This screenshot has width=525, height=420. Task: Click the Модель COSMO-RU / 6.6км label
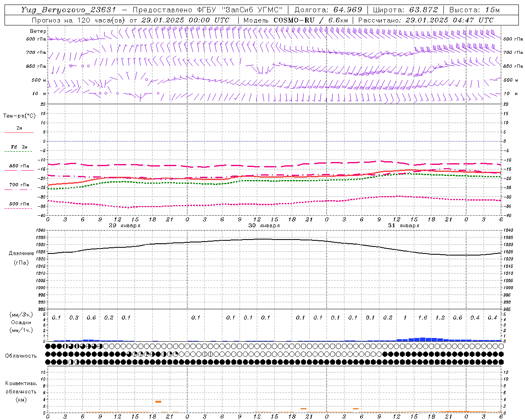point(296,20)
